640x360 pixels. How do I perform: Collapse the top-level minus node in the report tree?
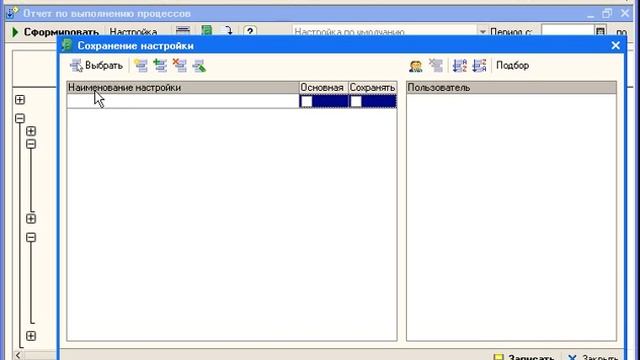pos(20,118)
